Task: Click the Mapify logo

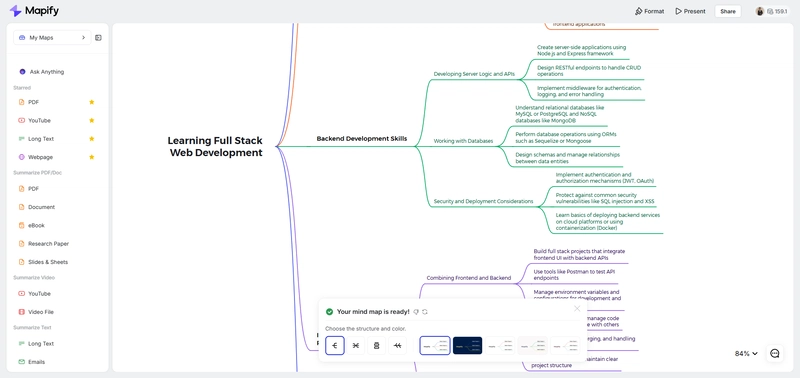Action: [x=34, y=11]
